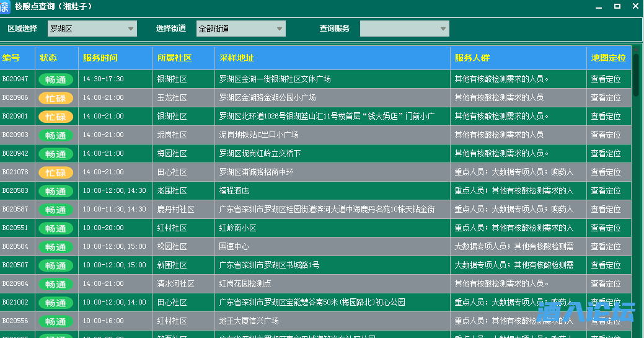Maximize the 核酸点查询 window
The height and width of the screenshot is (338, 644).
[x=617, y=6]
